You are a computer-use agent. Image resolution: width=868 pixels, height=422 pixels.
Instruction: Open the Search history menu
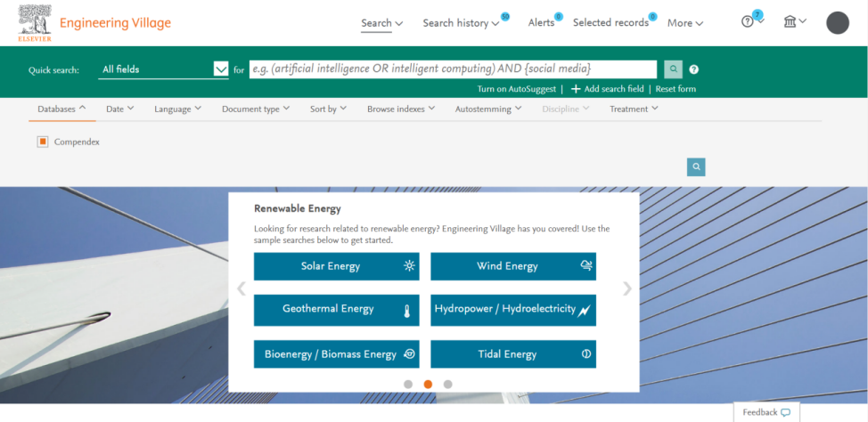point(461,23)
